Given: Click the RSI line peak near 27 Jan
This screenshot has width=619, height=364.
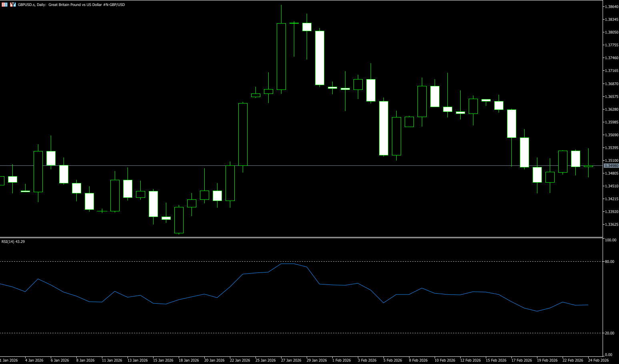Looking at the screenshot, I should tap(288, 264).
